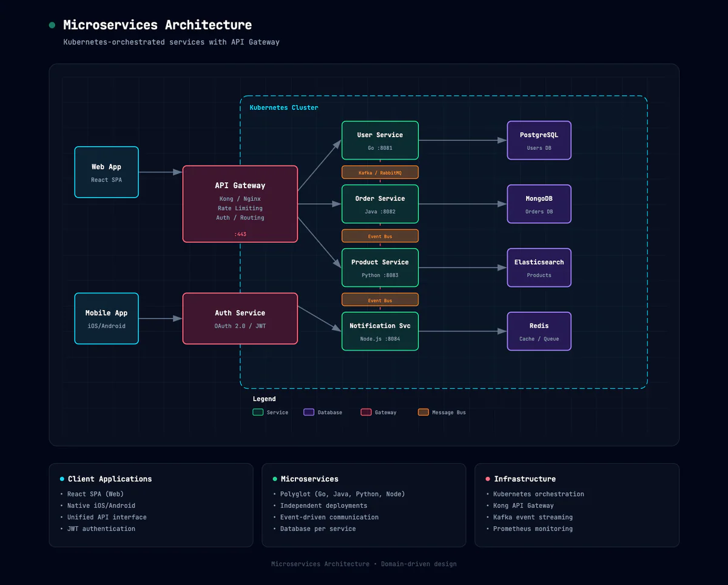728x585 pixels.
Task: Click the Notification Svc node
Action: coord(380,331)
